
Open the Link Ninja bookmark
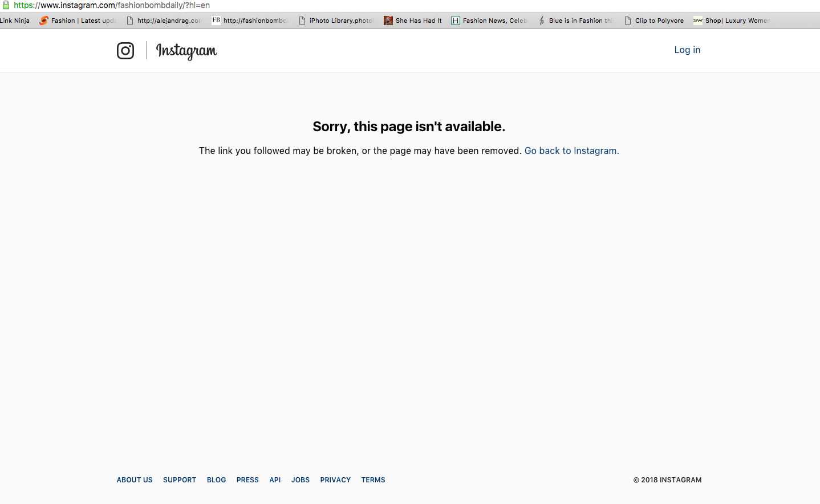[x=15, y=21]
